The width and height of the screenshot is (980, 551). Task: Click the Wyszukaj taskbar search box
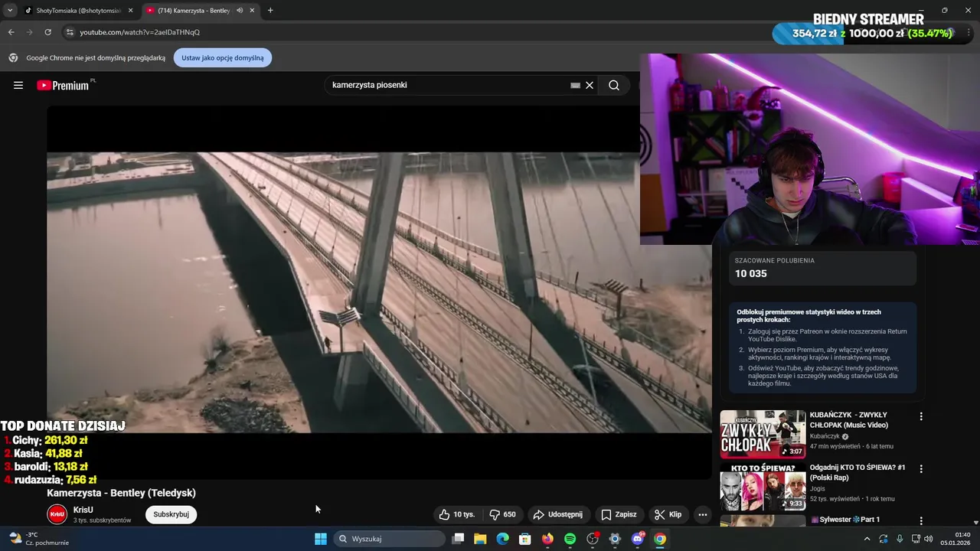click(x=390, y=539)
